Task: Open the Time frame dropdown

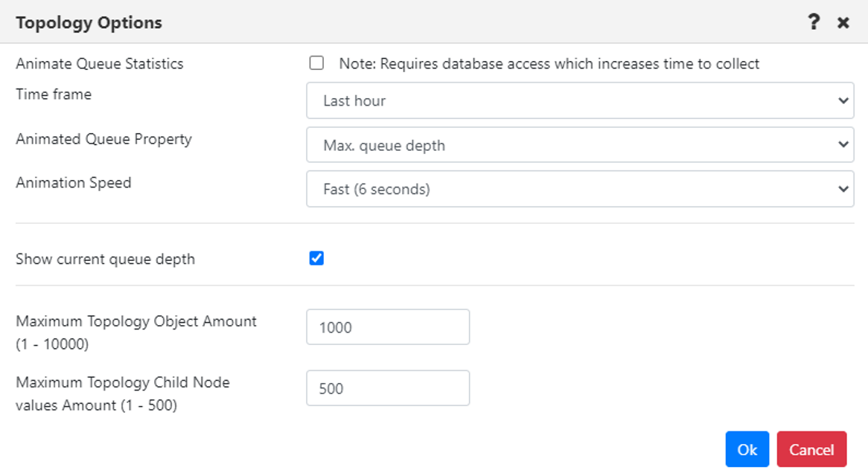Action: 580,100
